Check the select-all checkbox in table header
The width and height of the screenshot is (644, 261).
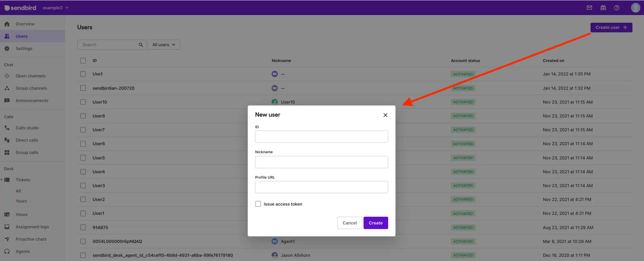coord(83,60)
